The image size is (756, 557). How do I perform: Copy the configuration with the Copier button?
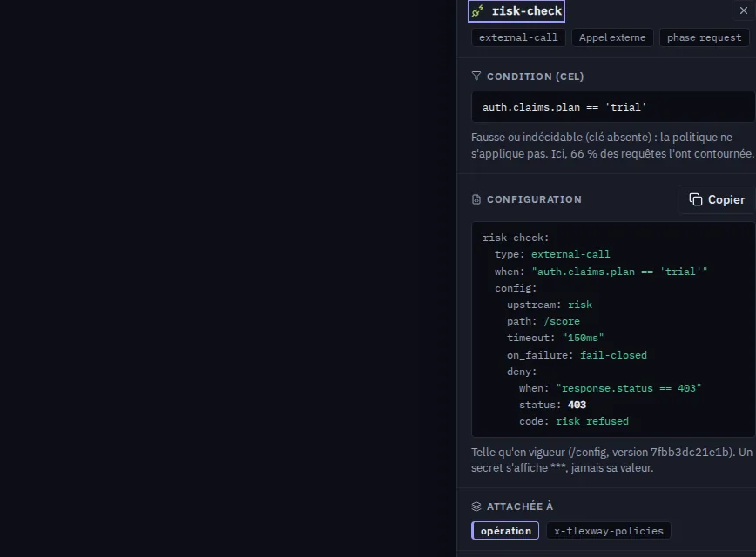pos(717,199)
